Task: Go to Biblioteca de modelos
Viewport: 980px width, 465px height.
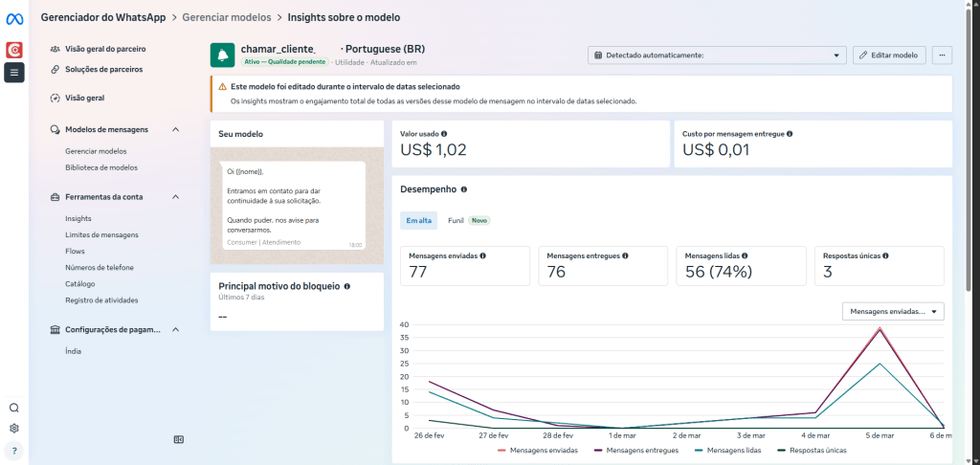Action: point(101,167)
